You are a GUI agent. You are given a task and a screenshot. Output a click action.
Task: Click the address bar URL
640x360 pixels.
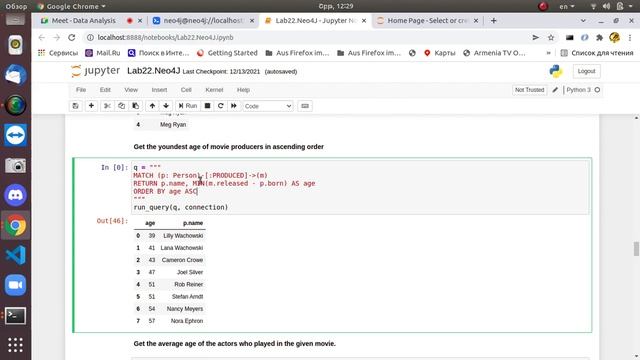click(165, 38)
